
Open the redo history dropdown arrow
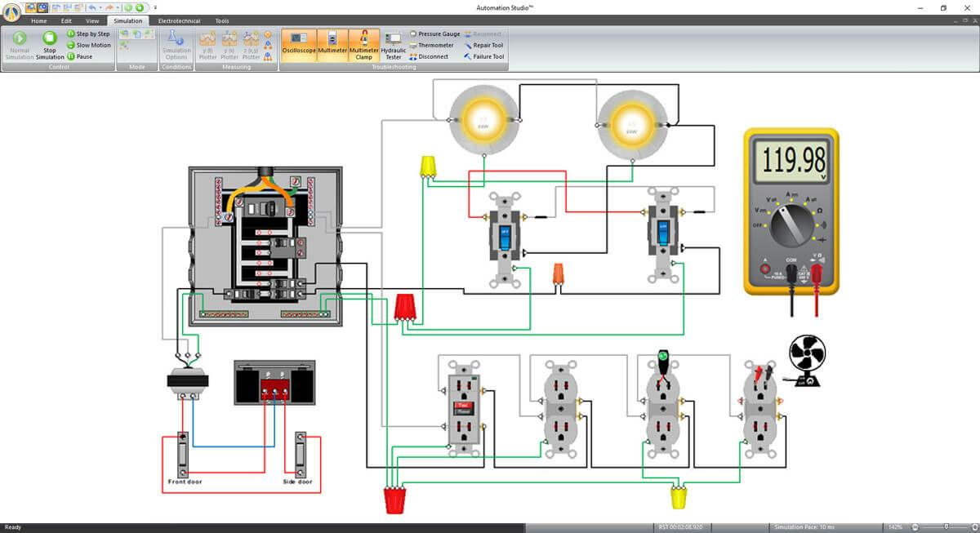point(118,7)
